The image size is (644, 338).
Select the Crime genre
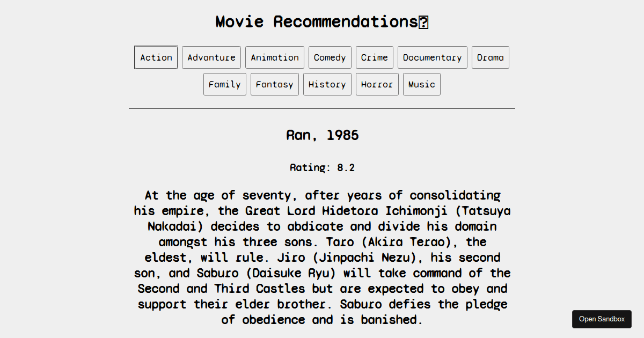pos(374,57)
